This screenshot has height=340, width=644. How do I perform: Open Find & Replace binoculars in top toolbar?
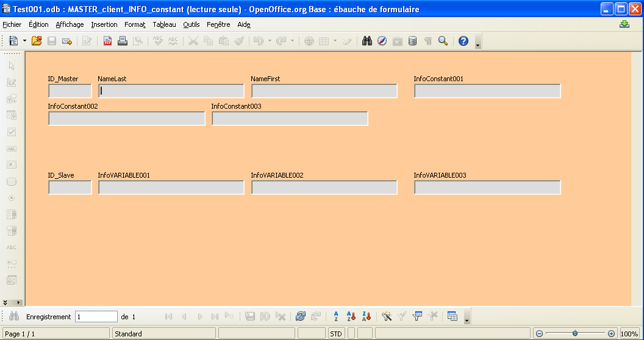(x=367, y=41)
